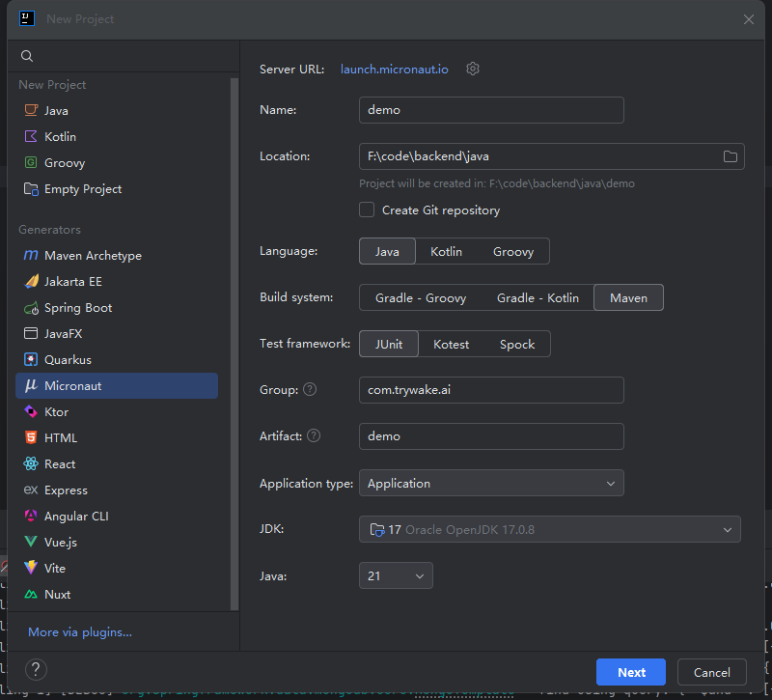
Task: Click the Quarkus icon
Action: pos(31,359)
